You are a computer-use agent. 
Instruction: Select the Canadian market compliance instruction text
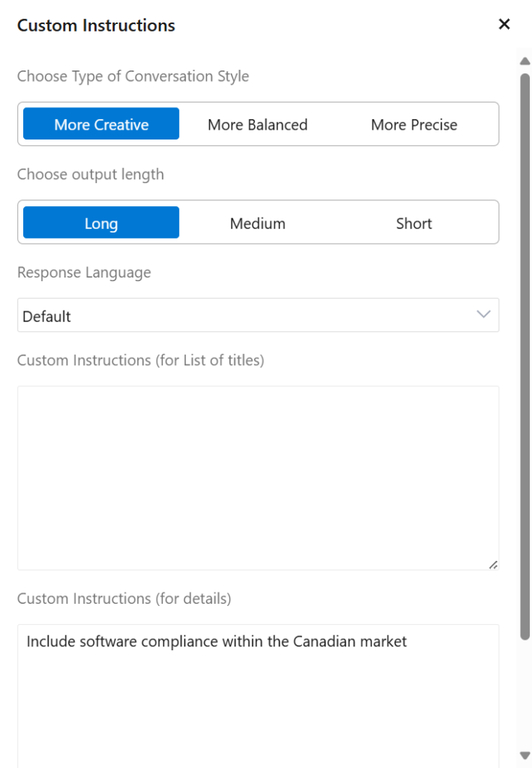click(x=217, y=641)
